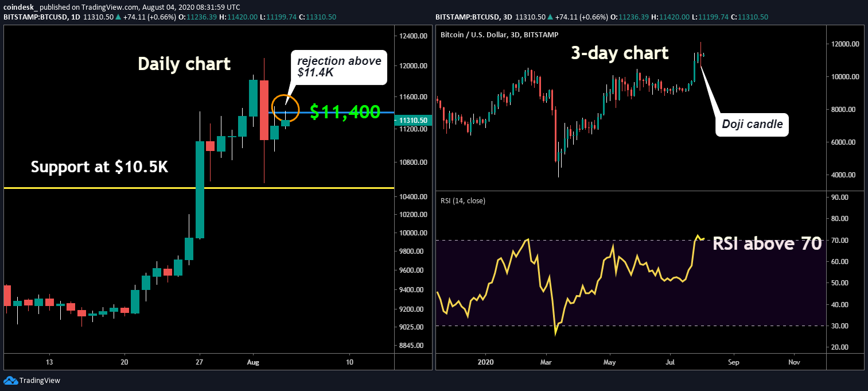Click the rejection above $11.4K callout
This screenshot has width=868, height=391.
click(x=340, y=67)
